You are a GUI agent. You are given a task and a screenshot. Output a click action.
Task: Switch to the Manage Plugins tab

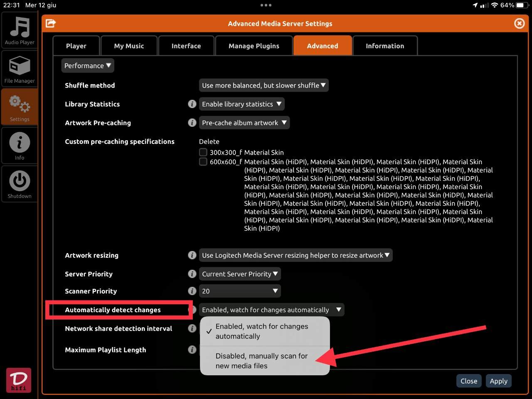(254, 46)
